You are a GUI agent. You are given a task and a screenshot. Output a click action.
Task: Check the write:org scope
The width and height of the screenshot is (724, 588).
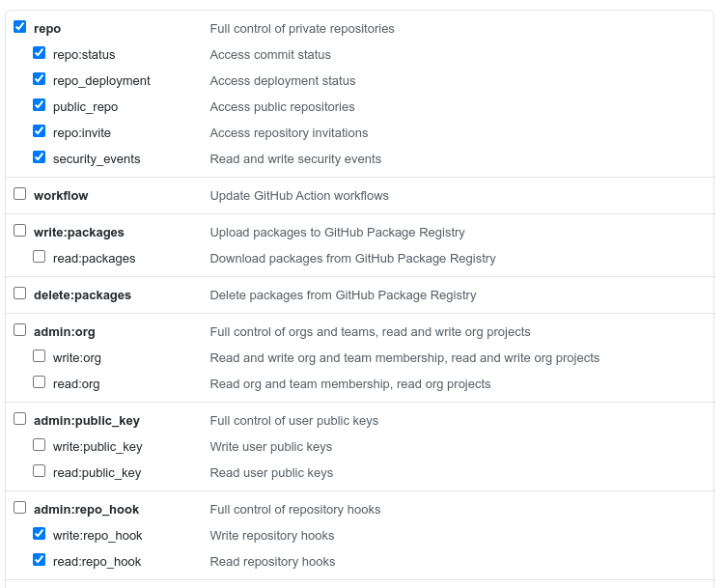click(40, 356)
